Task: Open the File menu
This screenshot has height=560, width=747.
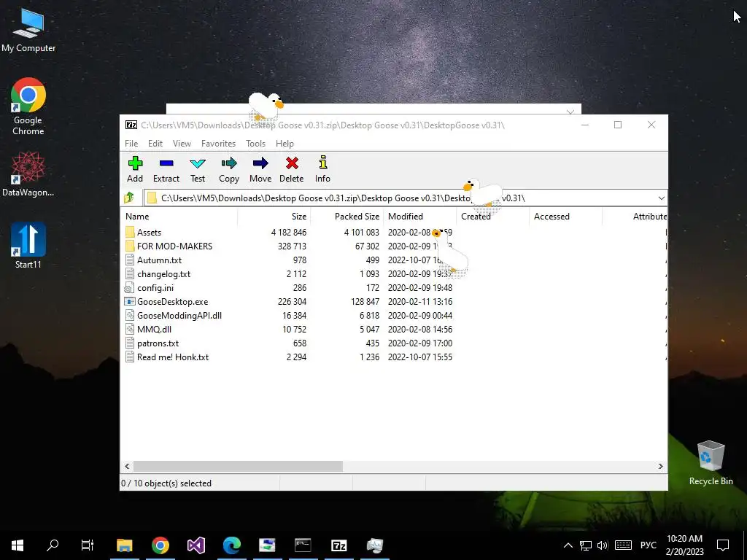Action: coord(131,144)
